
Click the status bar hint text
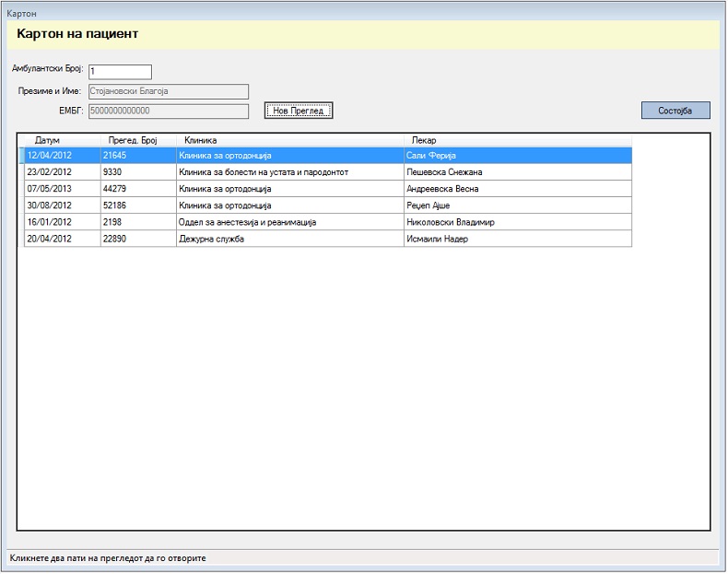click(108, 558)
